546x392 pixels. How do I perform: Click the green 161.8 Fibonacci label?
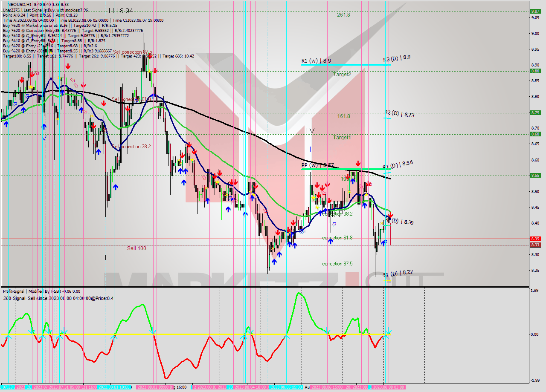pyautogui.click(x=343, y=116)
